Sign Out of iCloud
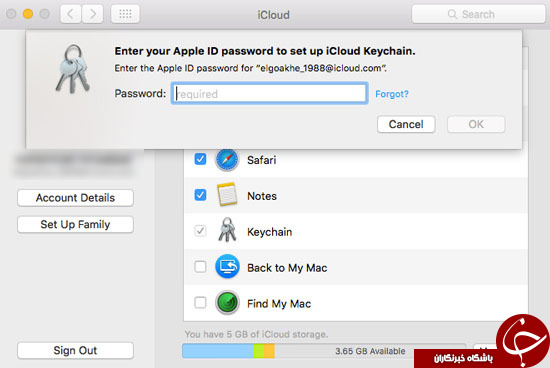550x368 pixels. (x=75, y=350)
